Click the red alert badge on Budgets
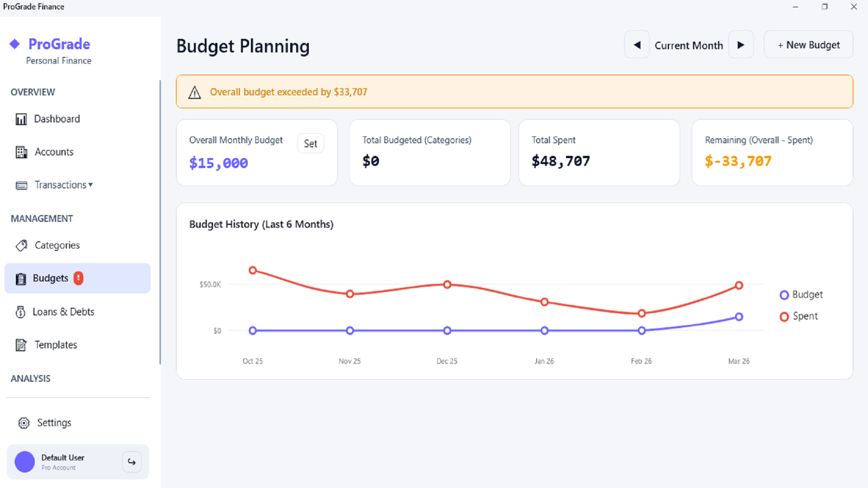The image size is (868, 488). click(79, 278)
